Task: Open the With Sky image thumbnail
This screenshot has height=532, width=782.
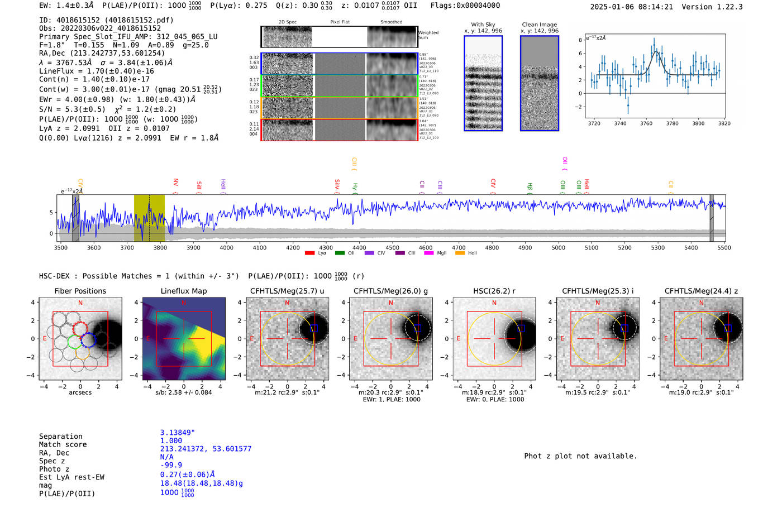Action: [x=483, y=83]
